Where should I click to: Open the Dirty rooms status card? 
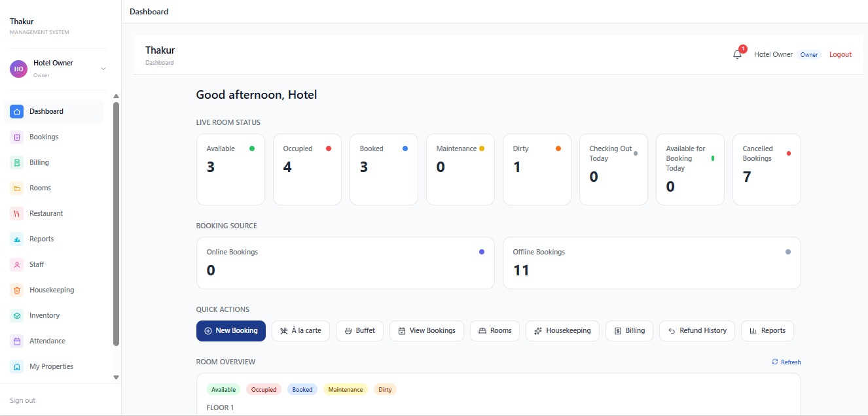pos(537,169)
